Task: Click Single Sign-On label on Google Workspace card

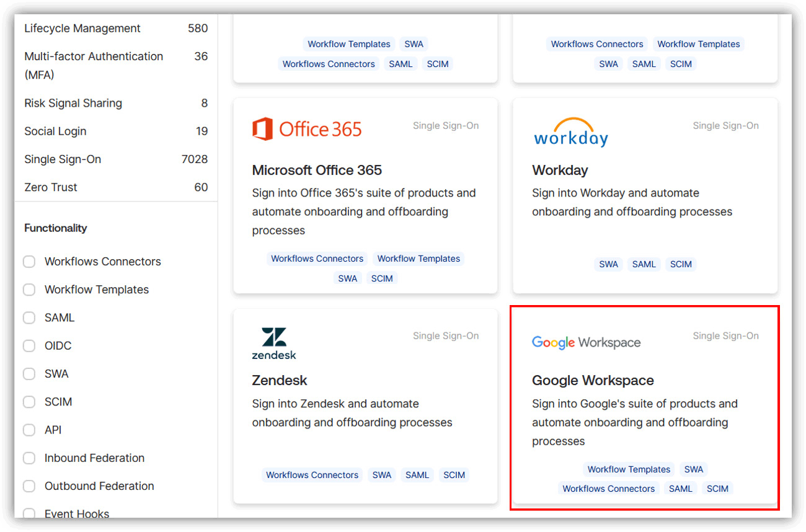Action: (x=725, y=335)
